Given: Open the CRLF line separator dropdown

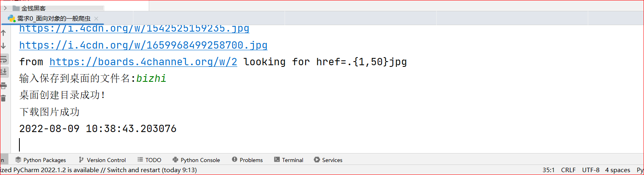Looking at the screenshot, I should 568,170.
